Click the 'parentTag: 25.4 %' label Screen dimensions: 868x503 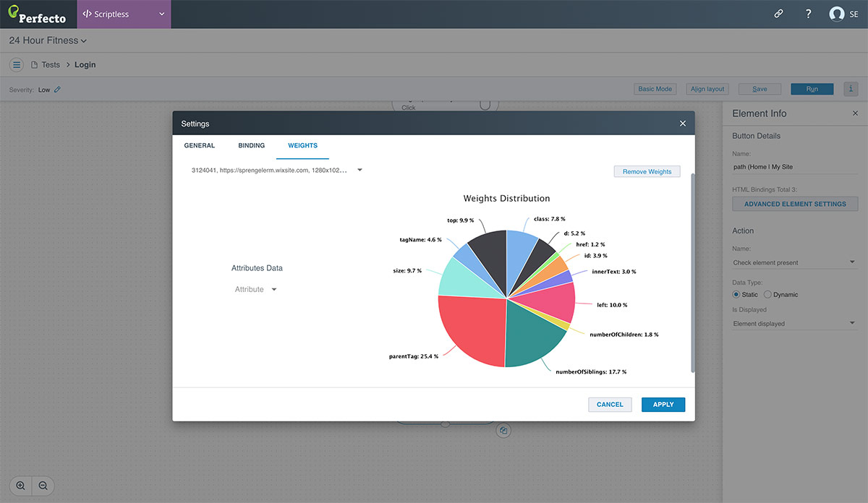[413, 356]
